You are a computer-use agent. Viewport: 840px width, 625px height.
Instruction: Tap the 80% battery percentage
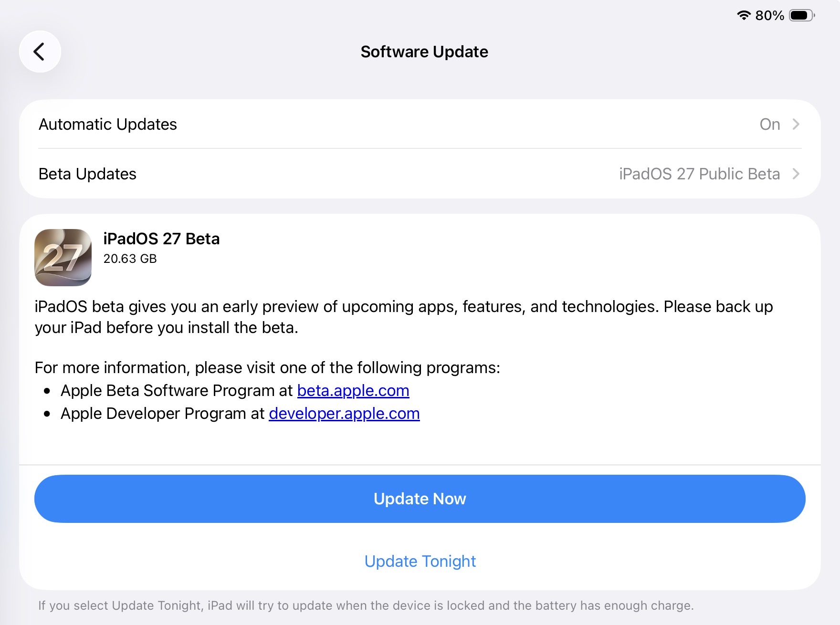(x=769, y=15)
